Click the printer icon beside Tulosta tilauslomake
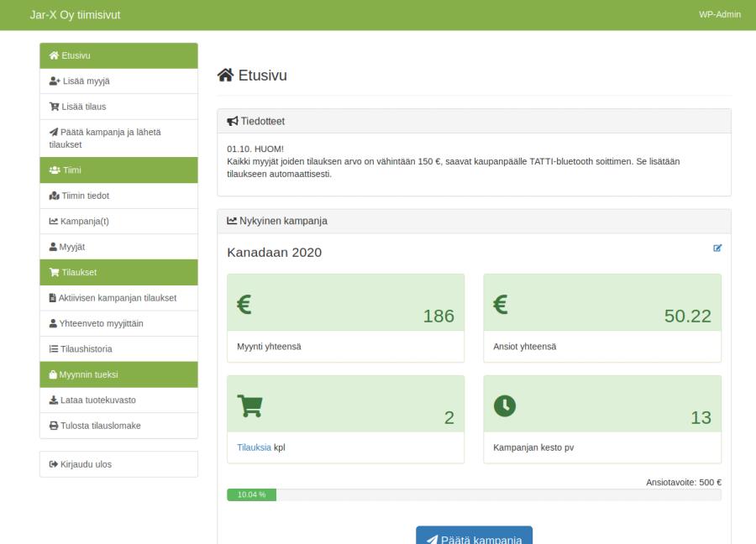Image resolution: width=756 pixels, height=544 pixels. click(x=54, y=426)
